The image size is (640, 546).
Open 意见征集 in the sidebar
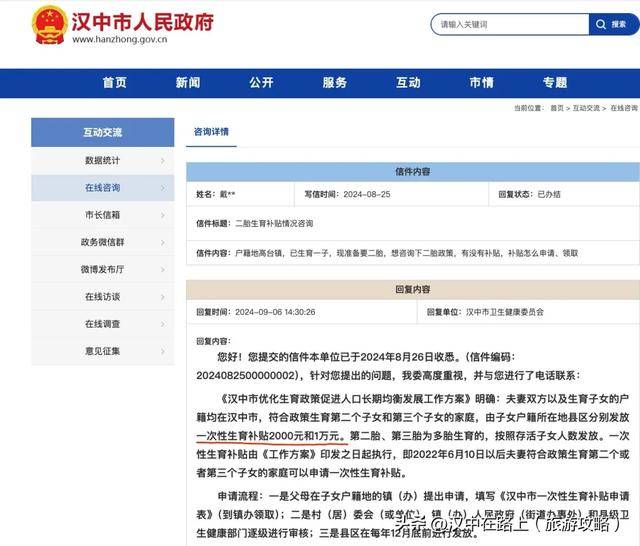pos(102,351)
